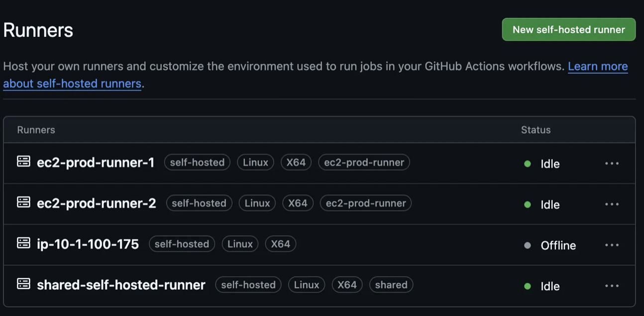Click the self-hosted label on ec2-prod-runner-1
This screenshot has height=316, width=644.
pos(197,162)
